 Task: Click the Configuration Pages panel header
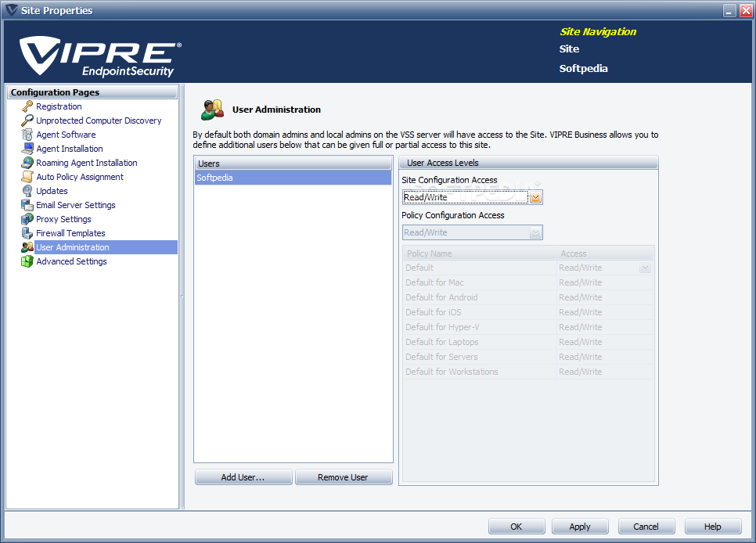pyautogui.click(x=92, y=92)
